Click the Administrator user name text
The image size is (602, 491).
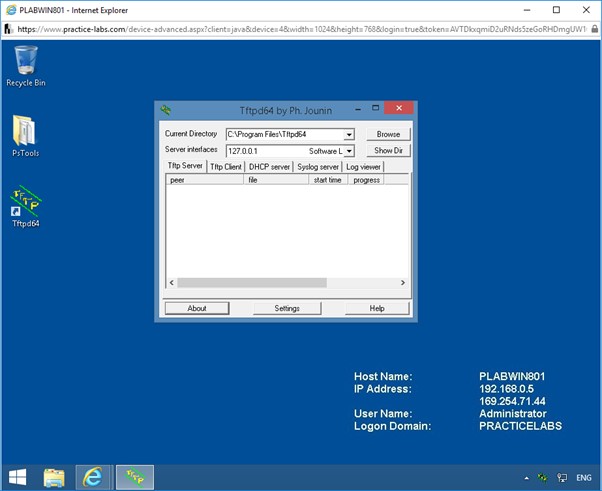tap(513, 413)
